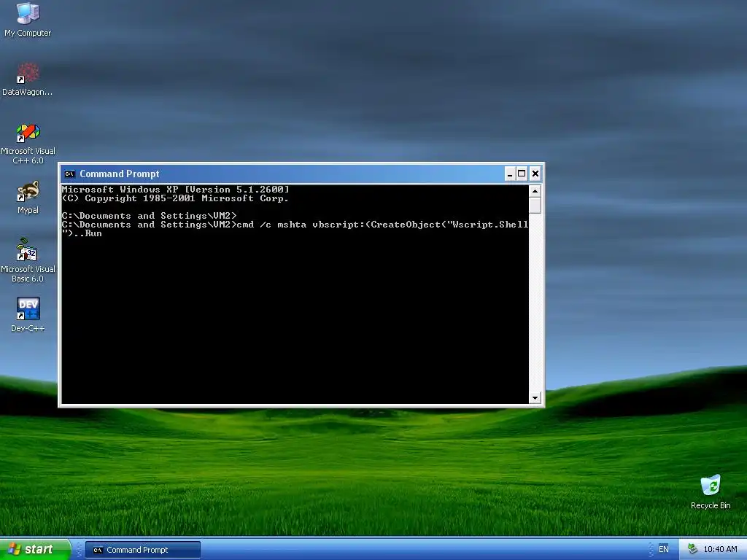The height and width of the screenshot is (560, 747).
Task: Open Command Prompt title bar system icon
Action: point(69,174)
